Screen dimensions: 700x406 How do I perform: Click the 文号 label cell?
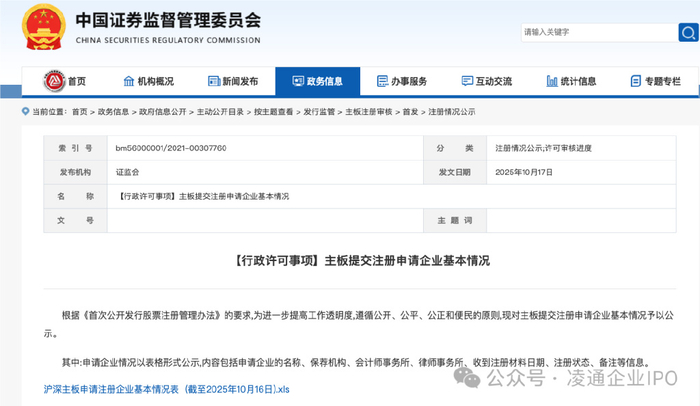tap(75, 220)
